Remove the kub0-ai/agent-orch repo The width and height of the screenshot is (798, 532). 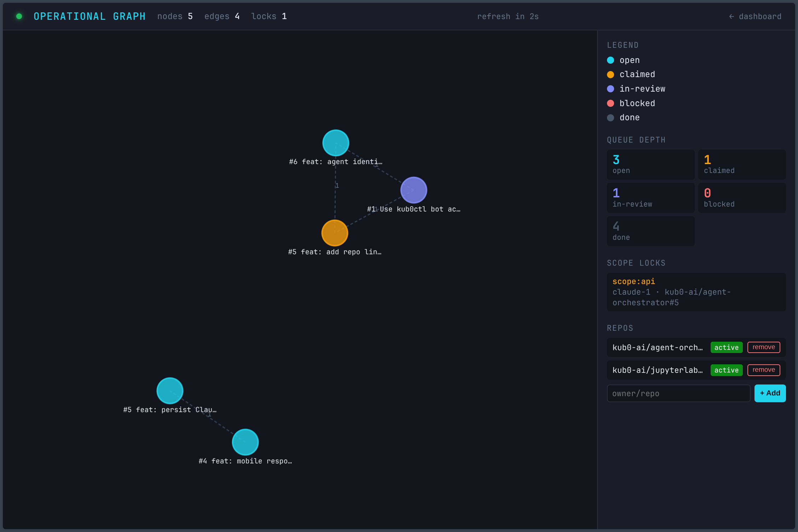763,347
